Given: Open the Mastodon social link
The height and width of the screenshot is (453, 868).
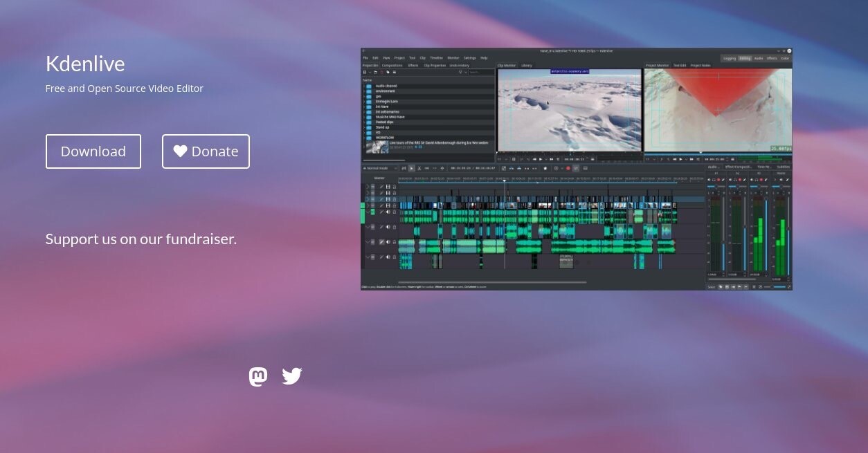Looking at the screenshot, I should [x=258, y=376].
